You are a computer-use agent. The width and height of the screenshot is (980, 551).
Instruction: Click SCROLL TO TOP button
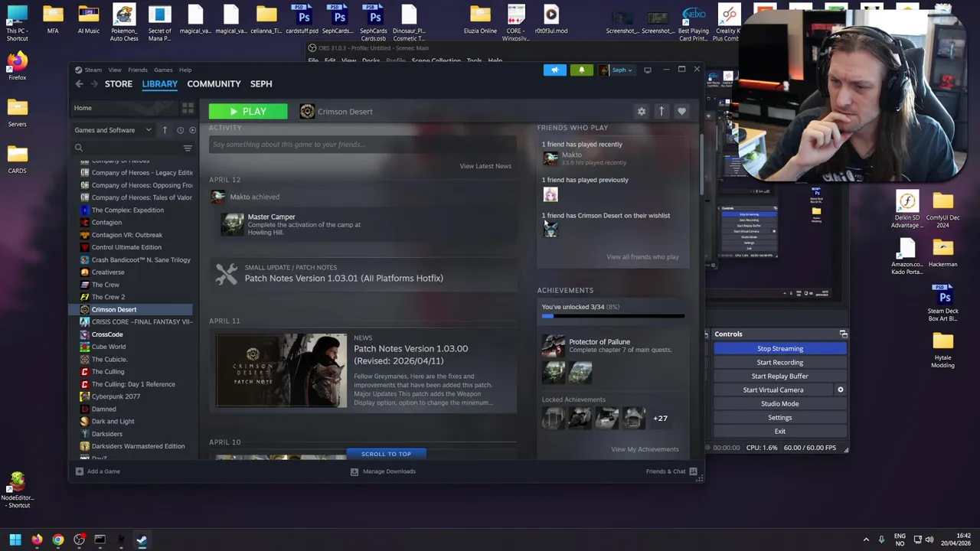click(x=386, y=454)
